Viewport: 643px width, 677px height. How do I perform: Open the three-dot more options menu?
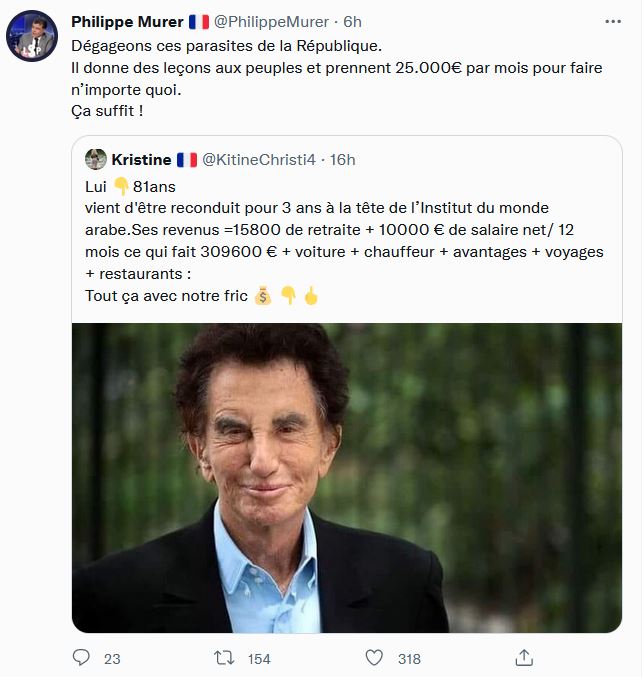(x=612, y=22)
